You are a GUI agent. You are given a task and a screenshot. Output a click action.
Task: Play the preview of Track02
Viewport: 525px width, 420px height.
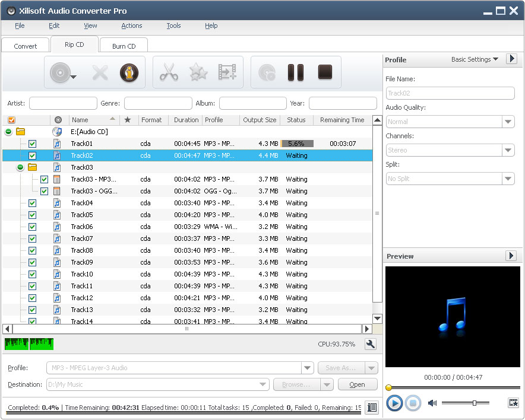coord(394,403)
